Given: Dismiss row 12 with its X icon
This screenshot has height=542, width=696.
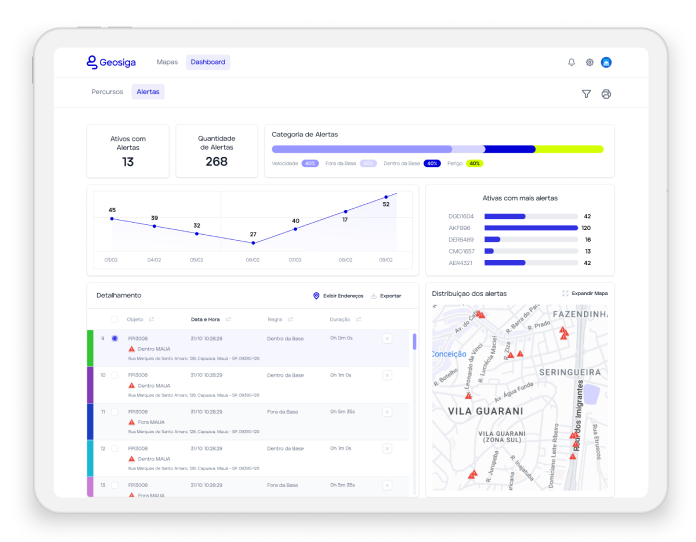Looking at the screenshot, I should tap(387, 448).
